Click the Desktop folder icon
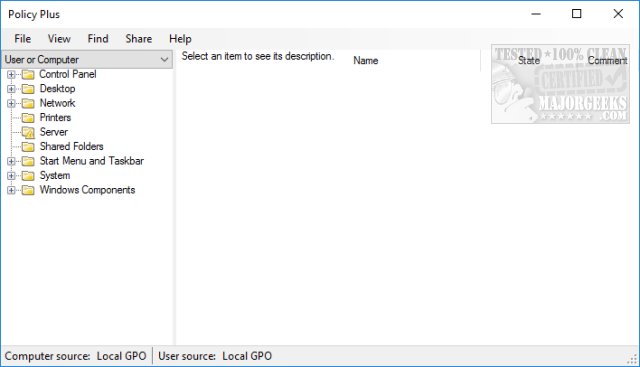This screenshot has height=367, width=640. (28, 89)
